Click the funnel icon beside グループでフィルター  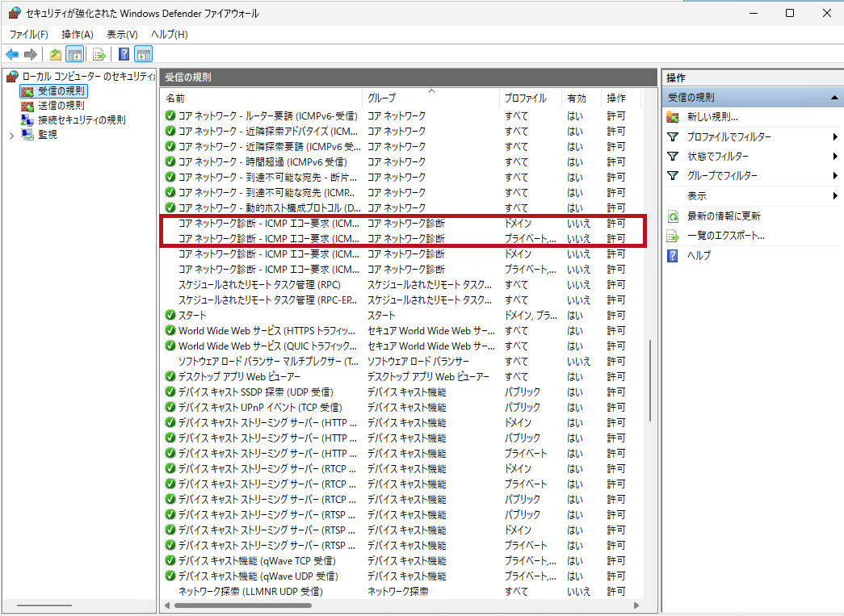click(673, 175)
